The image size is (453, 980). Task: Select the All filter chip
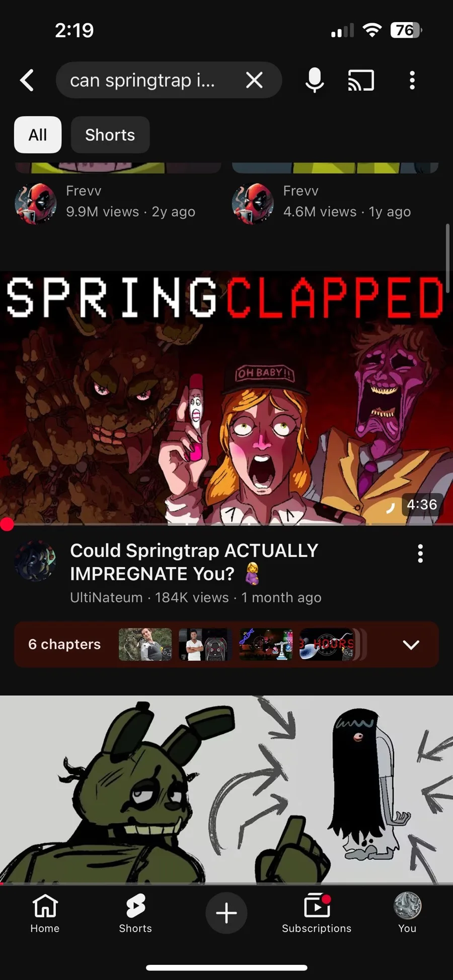click(38, 135)
